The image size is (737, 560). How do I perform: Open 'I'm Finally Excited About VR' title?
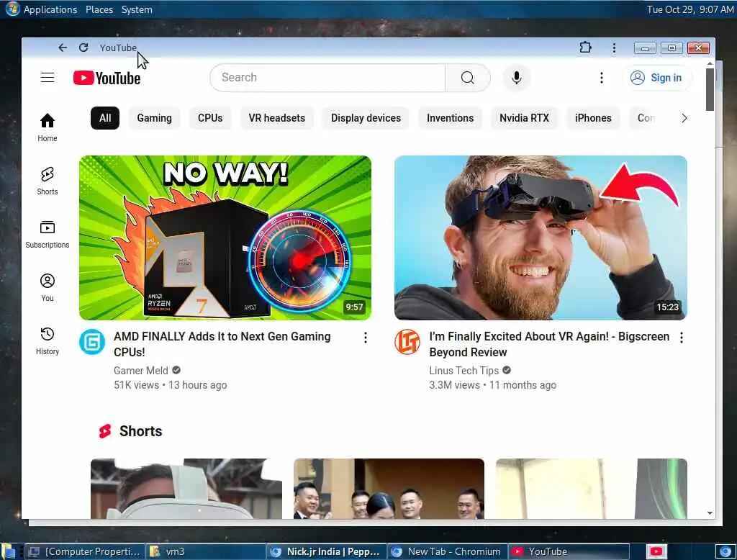click(x=549, y=344)
